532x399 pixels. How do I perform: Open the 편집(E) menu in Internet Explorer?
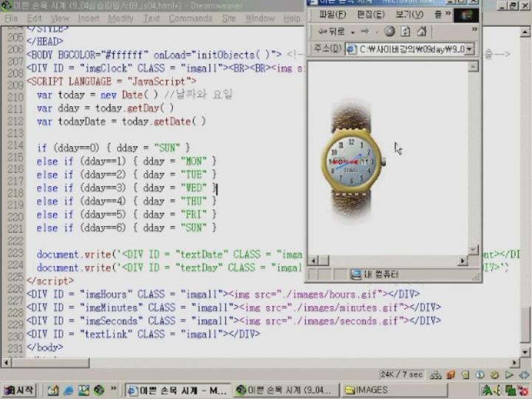click(x=371, y=15)
